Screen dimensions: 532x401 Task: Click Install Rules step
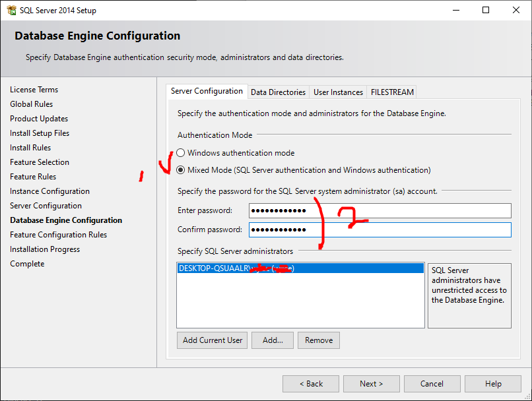pyautogui.click(x=30, y=148)
